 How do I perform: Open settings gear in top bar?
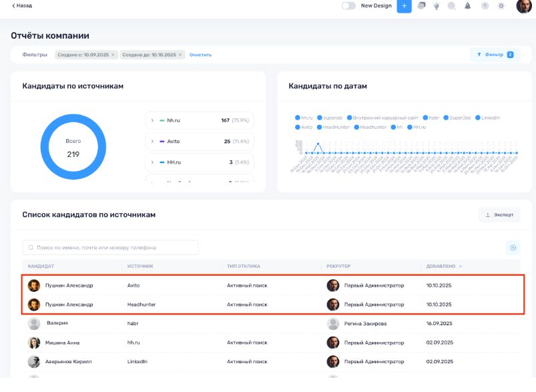(x=501, y=6)
